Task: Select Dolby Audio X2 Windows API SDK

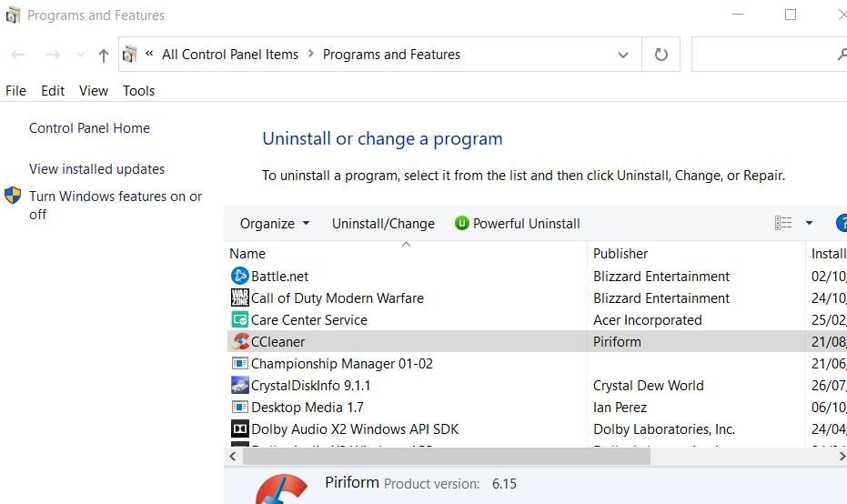Action: pos(355,428)
